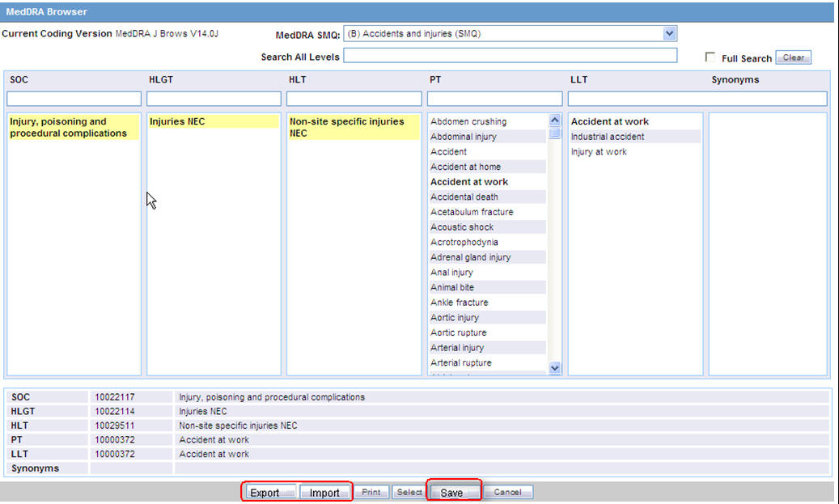Select PT term Anal injury
This screenshot has height=504, width=839.
point(487,273)
